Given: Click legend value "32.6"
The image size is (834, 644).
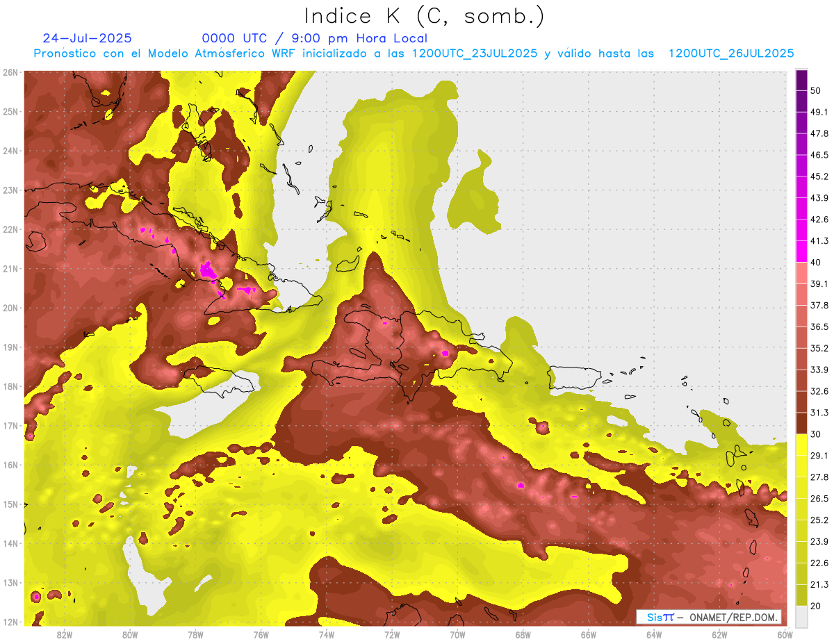Looking at the screenshot, I should (819, 391).
